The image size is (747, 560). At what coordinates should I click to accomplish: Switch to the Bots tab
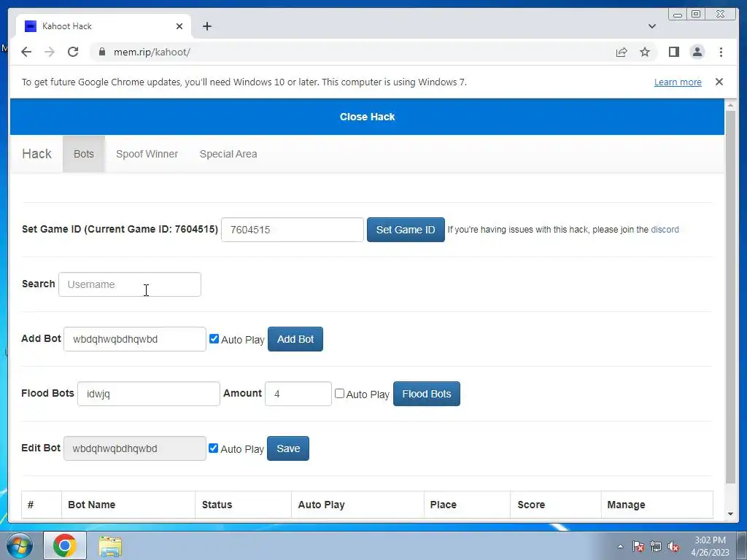click(x=84, y=154)
